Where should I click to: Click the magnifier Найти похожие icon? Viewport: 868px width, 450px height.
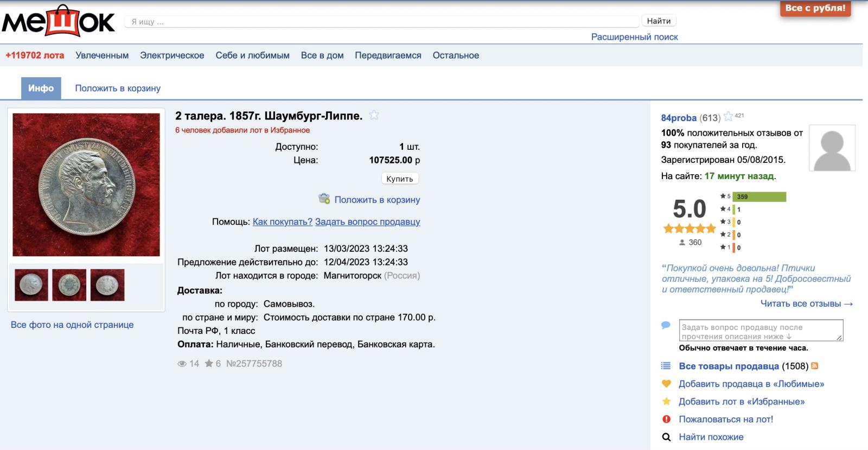pos(666,437)
